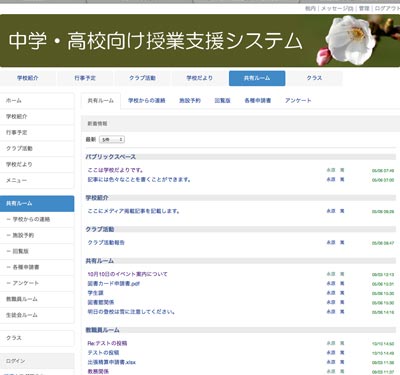Open the 学生課 entry

coord(95,293)
